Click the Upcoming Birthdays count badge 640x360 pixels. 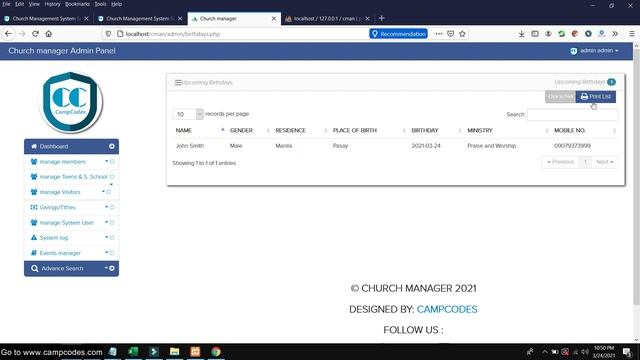[x=611, y=82]
